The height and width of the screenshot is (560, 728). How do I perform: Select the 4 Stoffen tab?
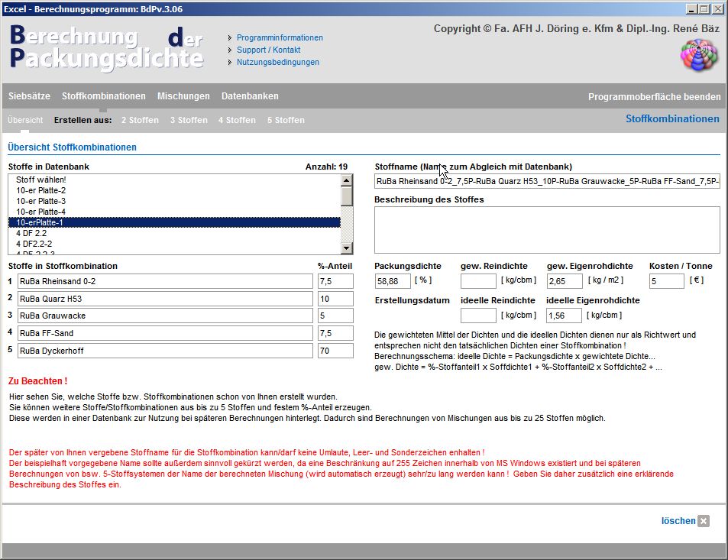(x=237, y=120)
